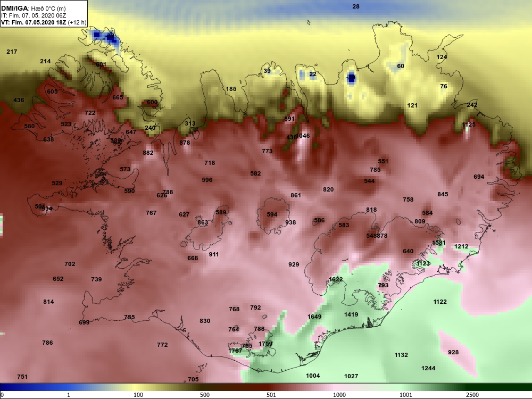Click the map value 242
This screenshot has height=399, width=532.
472,105
